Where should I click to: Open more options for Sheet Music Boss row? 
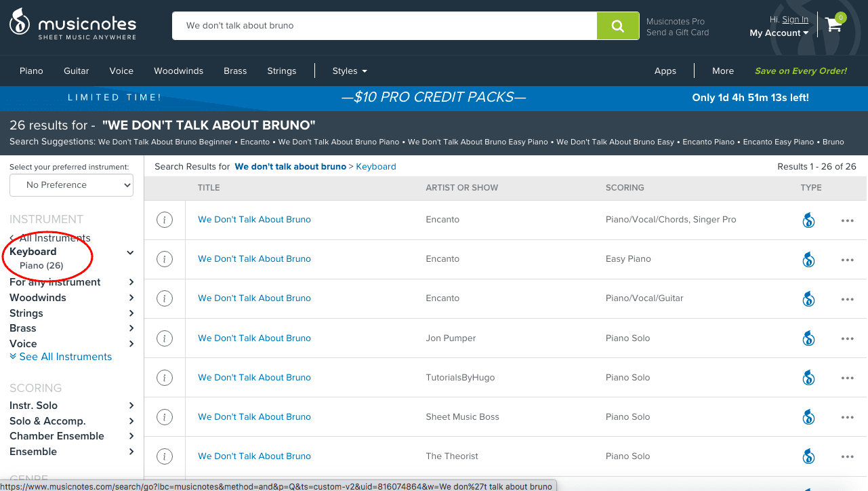coord(847,418)
